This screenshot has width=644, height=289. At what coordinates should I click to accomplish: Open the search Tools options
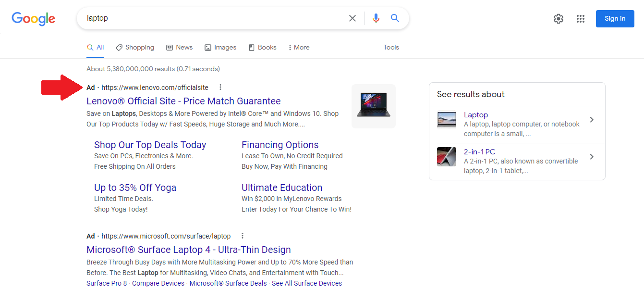391,48
